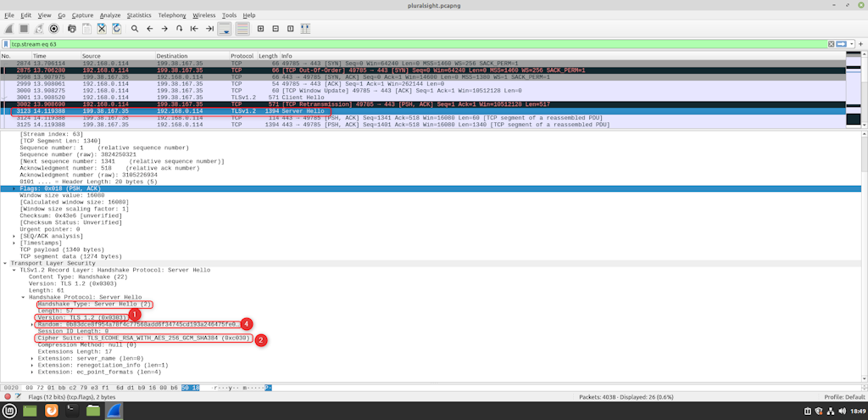Jump to the first packet icon
The image size is (868, 420).
click(194, 29)
